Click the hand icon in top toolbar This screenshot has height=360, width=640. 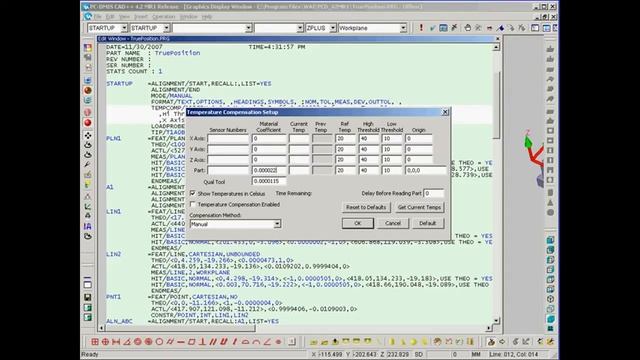coord(468,28)
